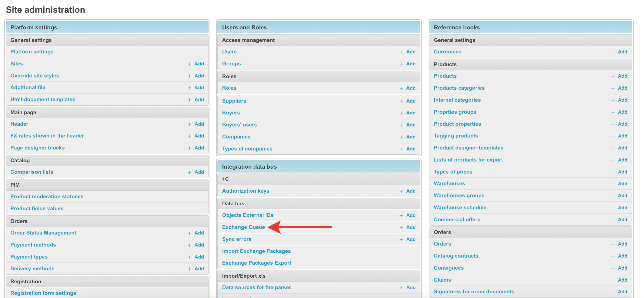Click the plus icon next to Sites
Screen dimensions: 644x298
tap(189, 64)
